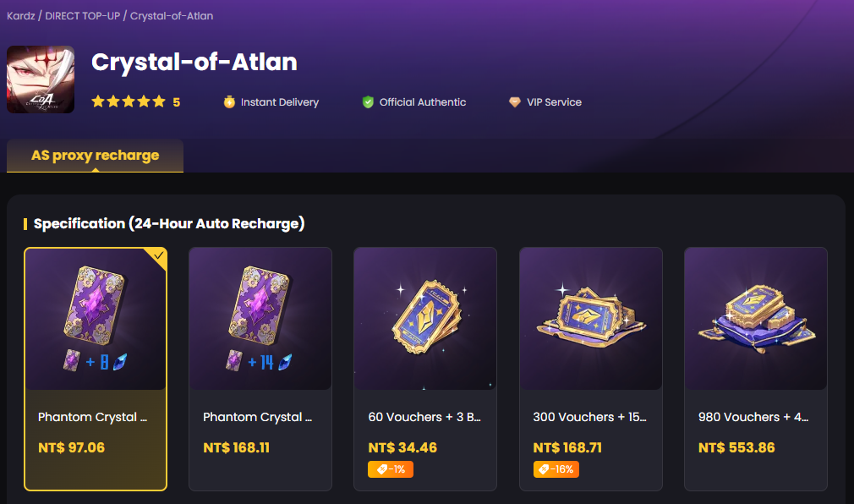Image resolution: width=854 pixels, height=504 pixels.
Task: Expand the truncated 980 Vouchers + 4... title
Action: click(753, 416)
